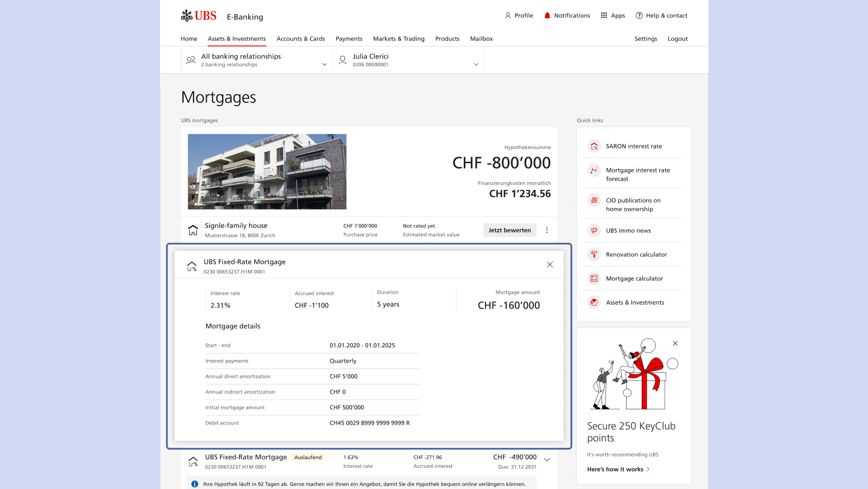Image resolution: width=868 pixels, height=489 pixels.
Task: Click the CHF -800'000 mortgage total
Action: [x=501, y=163]
